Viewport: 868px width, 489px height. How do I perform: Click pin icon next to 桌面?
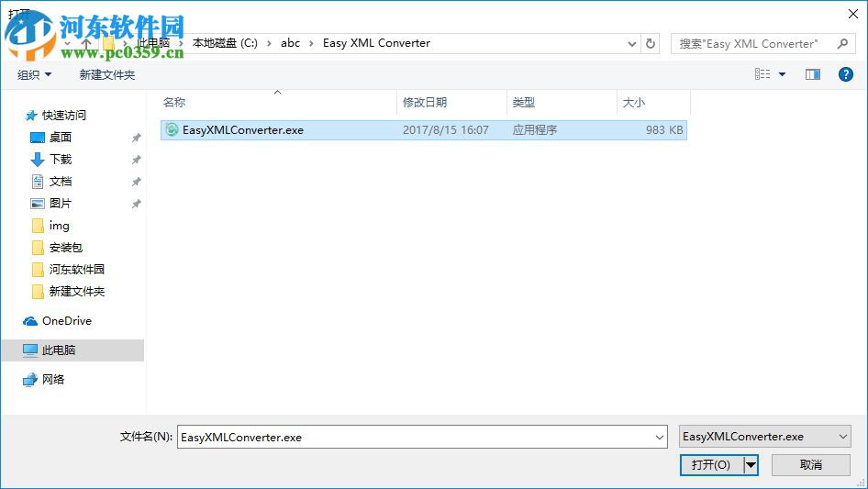(136, 138)
